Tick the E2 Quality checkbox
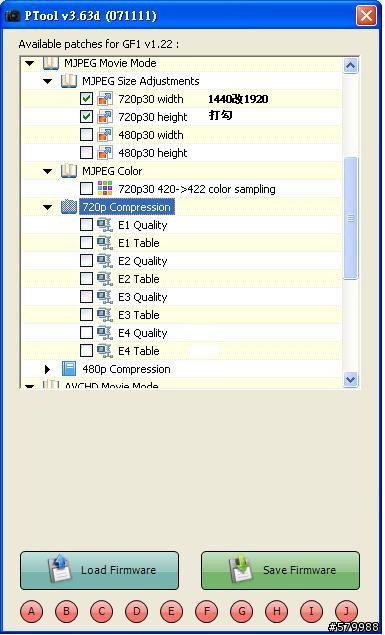This screenshot has width=385, height=635. (x=86, y=261)
